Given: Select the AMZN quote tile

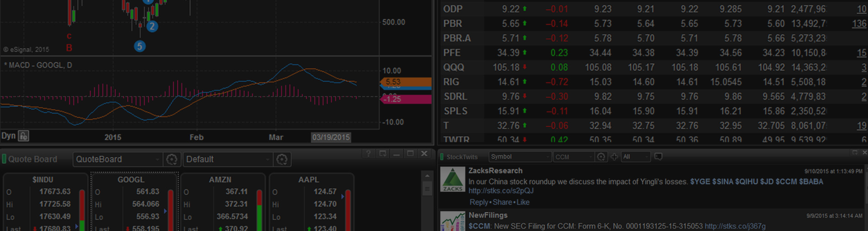Looking at the screenshot, I should coord(223,203).
